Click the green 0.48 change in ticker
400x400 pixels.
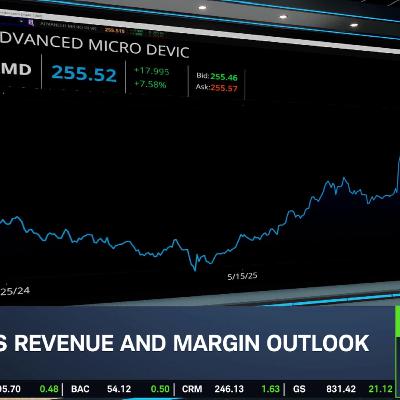pos(49,389)
